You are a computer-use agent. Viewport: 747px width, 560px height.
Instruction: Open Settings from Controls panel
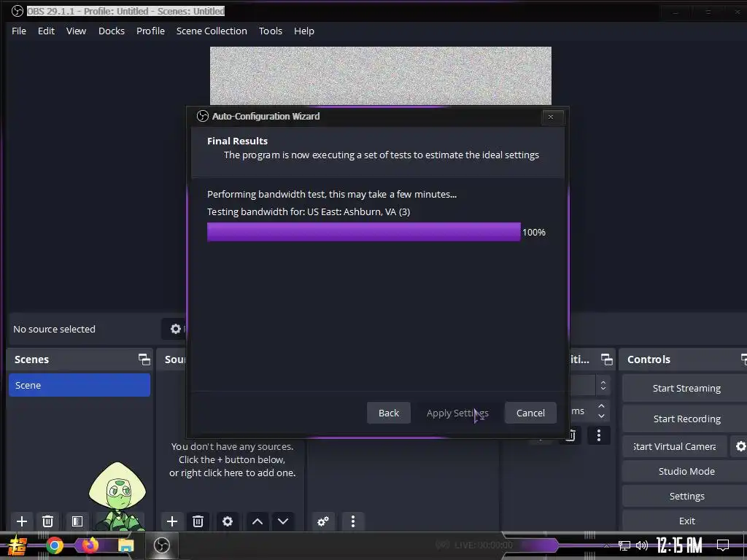(x=686, y=496)
